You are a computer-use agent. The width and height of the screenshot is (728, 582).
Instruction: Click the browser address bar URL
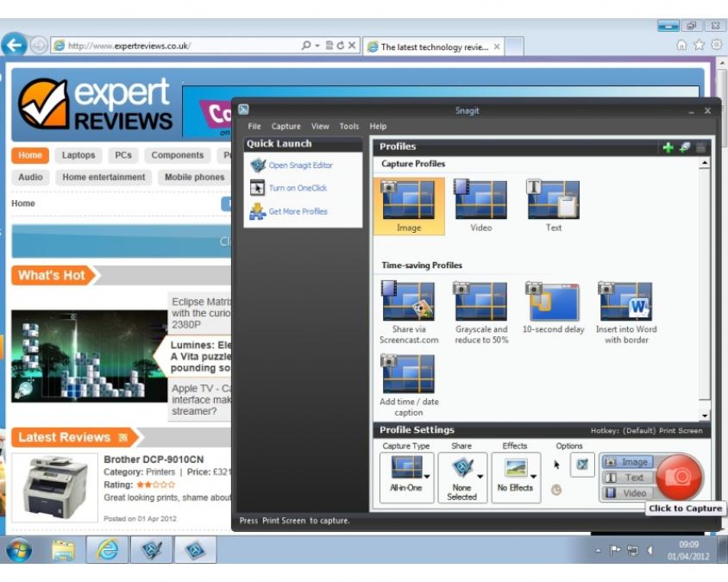point(129,46)
